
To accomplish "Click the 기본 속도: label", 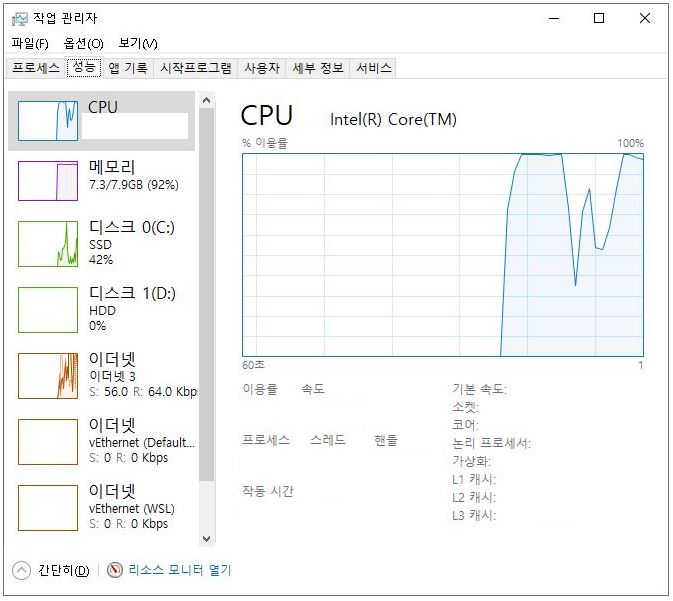I will pyautogui.click(x=479, y=389).
